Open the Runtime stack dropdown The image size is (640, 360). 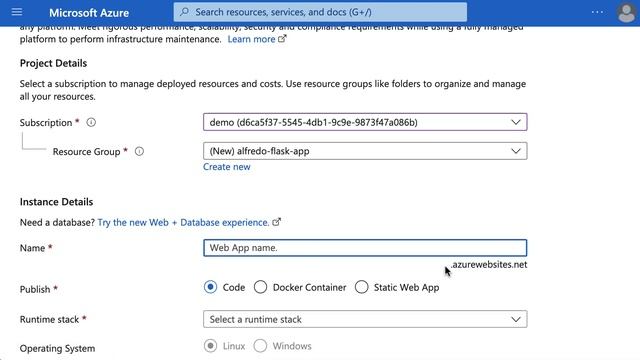(365, 319)
